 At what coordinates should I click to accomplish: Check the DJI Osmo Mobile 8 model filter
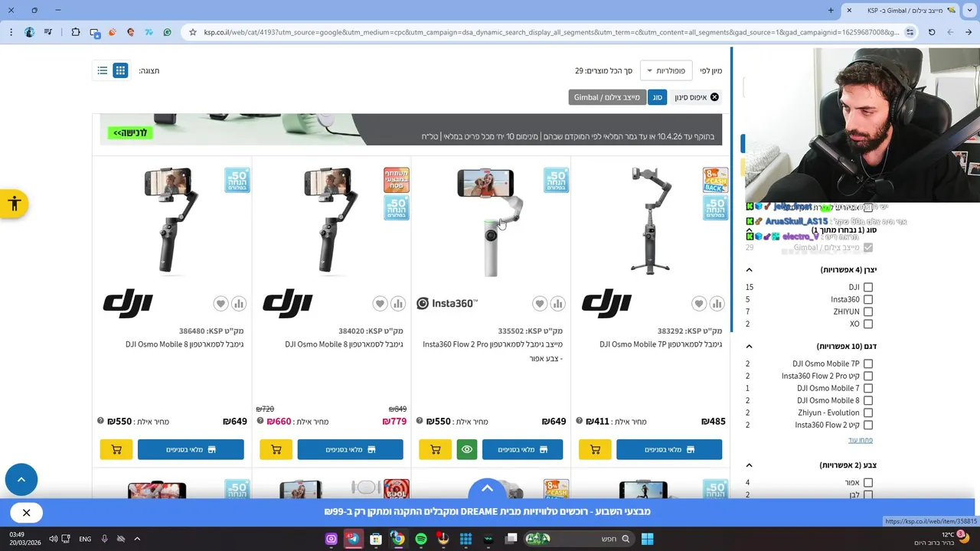point(868,400)
